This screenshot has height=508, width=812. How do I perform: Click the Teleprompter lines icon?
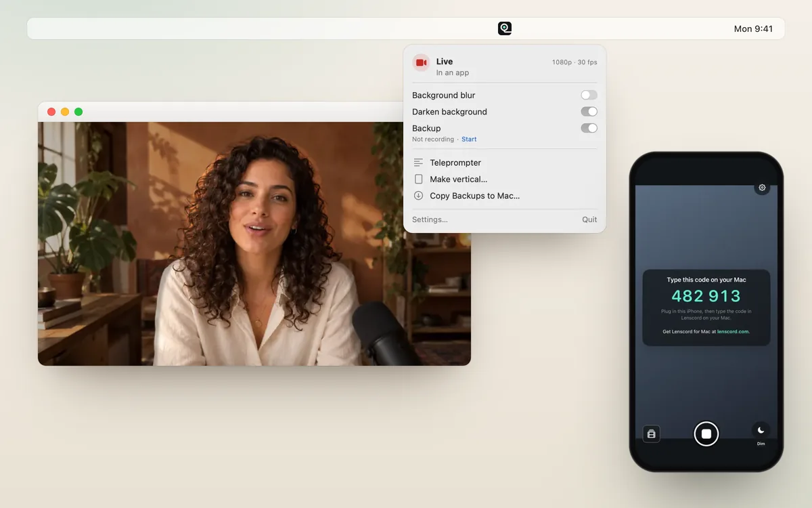[418, 163]
